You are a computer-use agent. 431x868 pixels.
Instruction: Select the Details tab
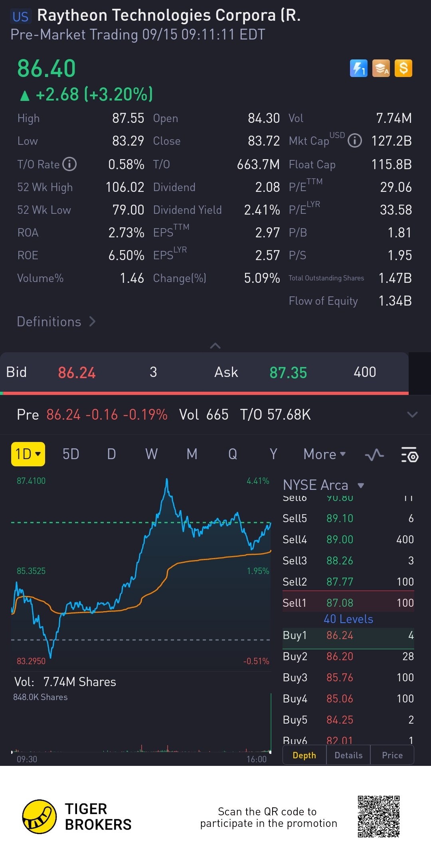click(x=348, y=755)
